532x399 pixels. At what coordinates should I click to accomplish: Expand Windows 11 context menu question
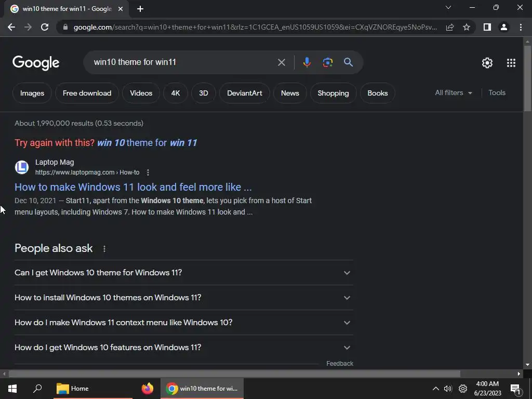click(x=183, y=322)
